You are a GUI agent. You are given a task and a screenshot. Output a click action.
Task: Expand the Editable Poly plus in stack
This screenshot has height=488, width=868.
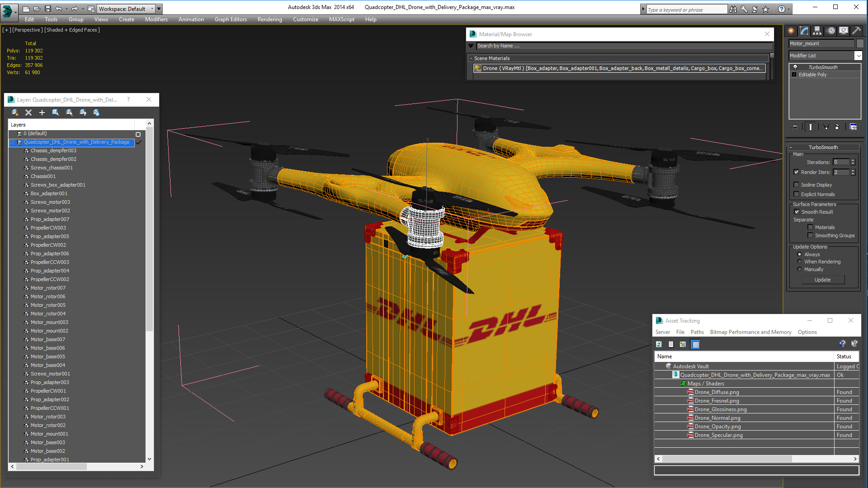pyautogui.click(x=794, y=75)
